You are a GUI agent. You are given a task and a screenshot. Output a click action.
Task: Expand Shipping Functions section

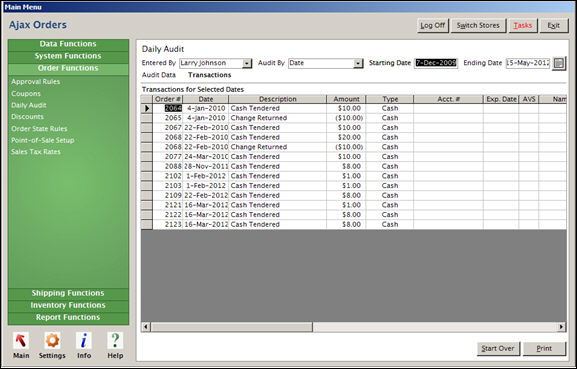tap(68, 293)
